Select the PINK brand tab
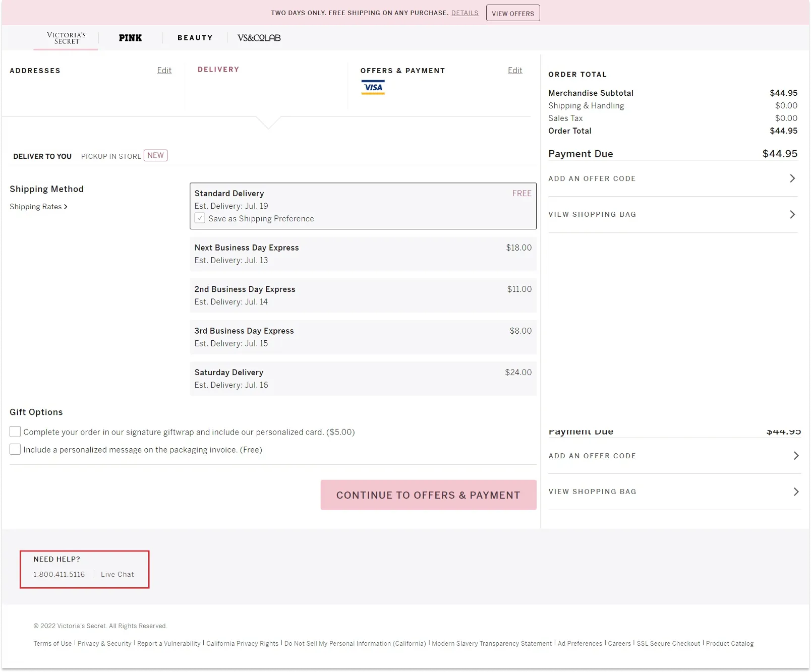Image resolution: width=811 pixels, height=672 pixels. (x=130, y=38)
